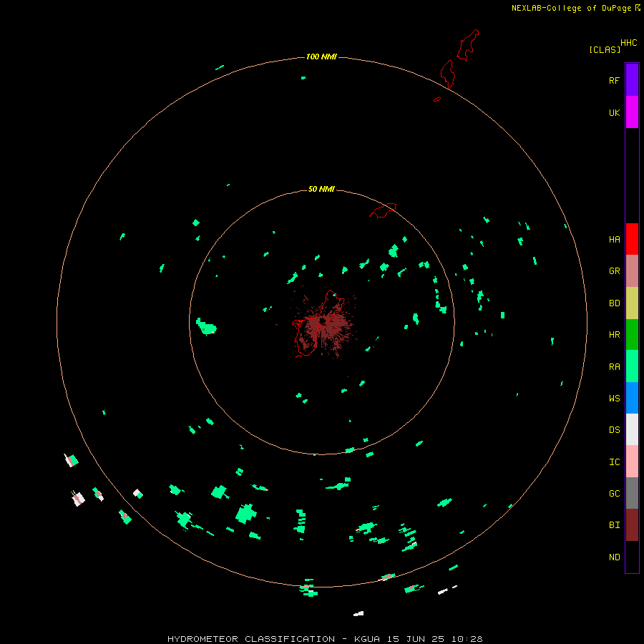Click the rain echo on the 50 NMI ring's west side

tap(206, 326)
